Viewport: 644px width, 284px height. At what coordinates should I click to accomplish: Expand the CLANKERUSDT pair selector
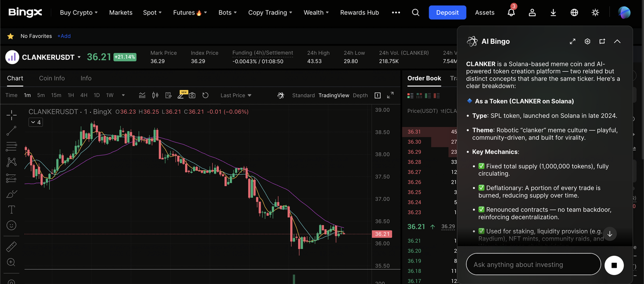tap(79, 57)
